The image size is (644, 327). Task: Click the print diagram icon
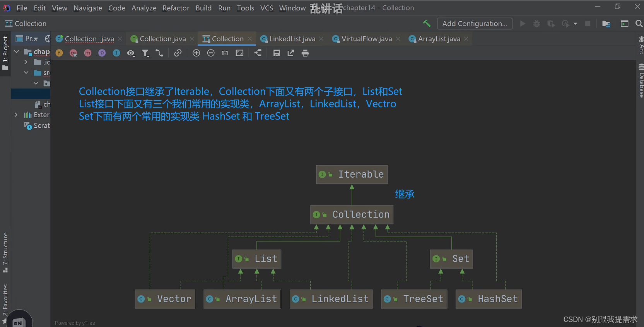(305, 53)
